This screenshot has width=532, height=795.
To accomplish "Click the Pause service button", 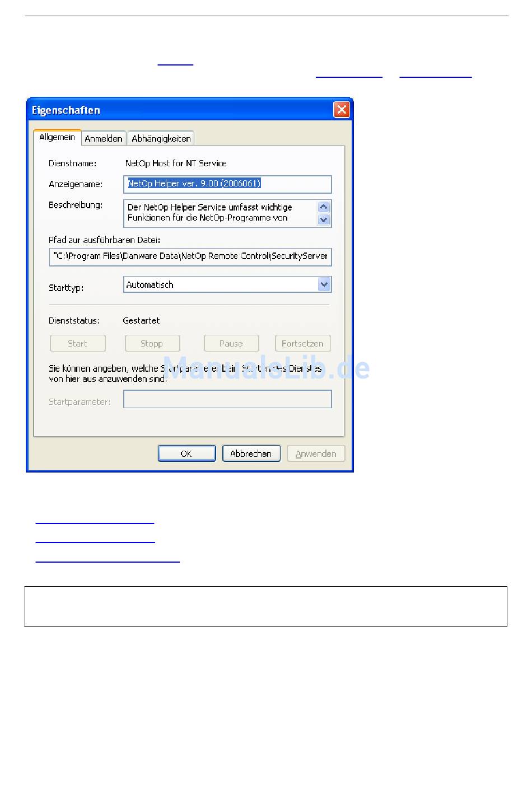I will click(231, 344).
